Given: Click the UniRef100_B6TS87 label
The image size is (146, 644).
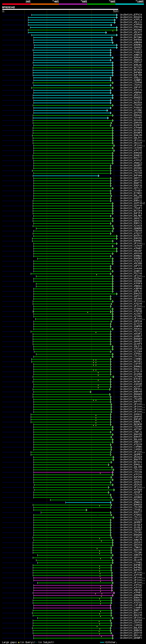Looking at the screenshot, I should [x=131, y=67].
